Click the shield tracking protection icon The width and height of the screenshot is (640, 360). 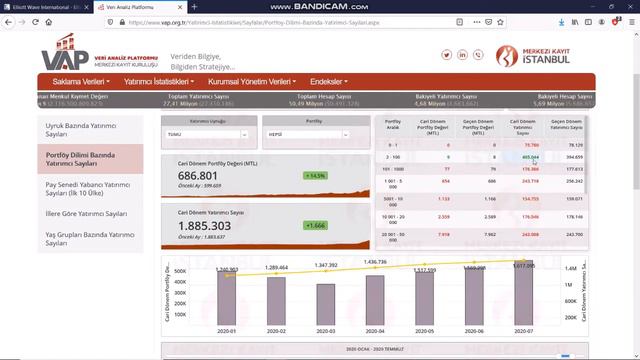(110, 22)
